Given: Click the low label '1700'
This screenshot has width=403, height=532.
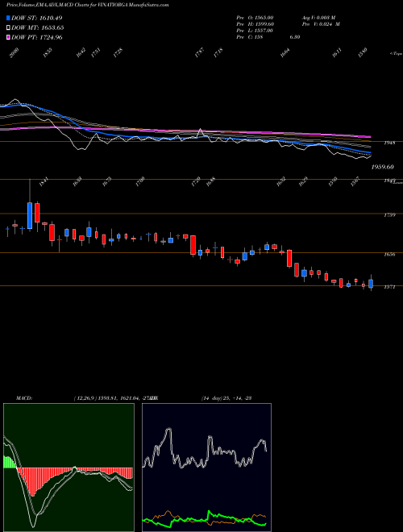Looking at the screenshot, I should click(139, 182).
